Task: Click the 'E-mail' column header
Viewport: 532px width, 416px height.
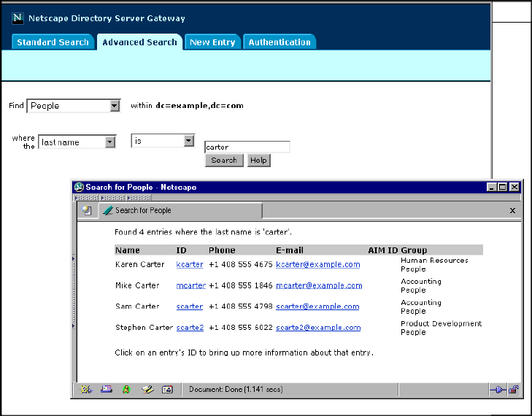Action: 290,250
